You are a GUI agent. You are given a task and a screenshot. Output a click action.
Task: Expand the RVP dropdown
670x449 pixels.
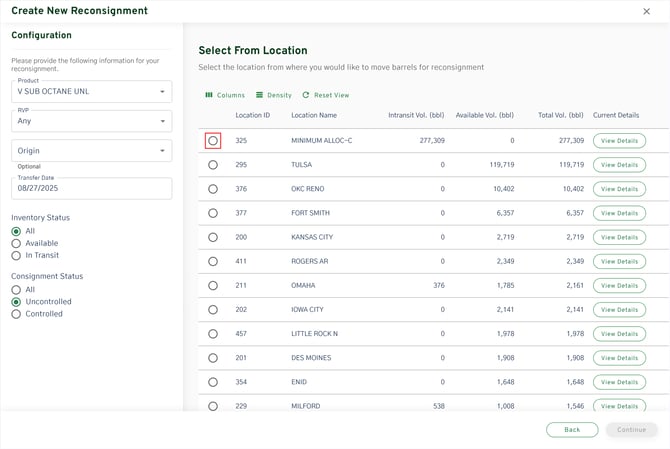click(91, 122)
